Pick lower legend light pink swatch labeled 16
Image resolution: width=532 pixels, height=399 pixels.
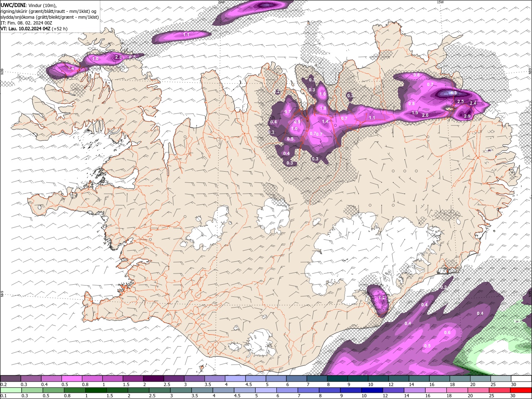435,390
